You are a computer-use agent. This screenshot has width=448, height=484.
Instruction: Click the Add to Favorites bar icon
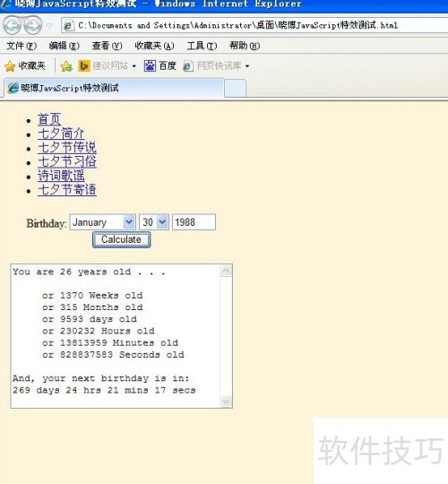pos(66,66)
